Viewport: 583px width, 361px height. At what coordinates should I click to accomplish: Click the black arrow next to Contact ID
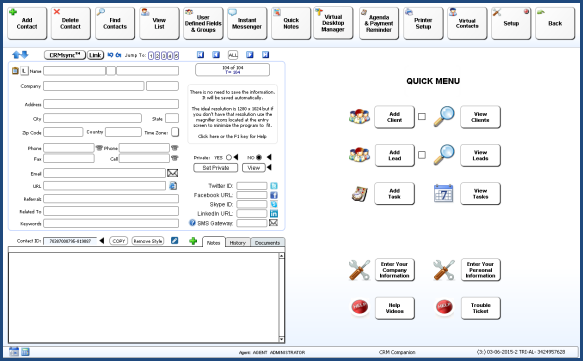(102, 241)
